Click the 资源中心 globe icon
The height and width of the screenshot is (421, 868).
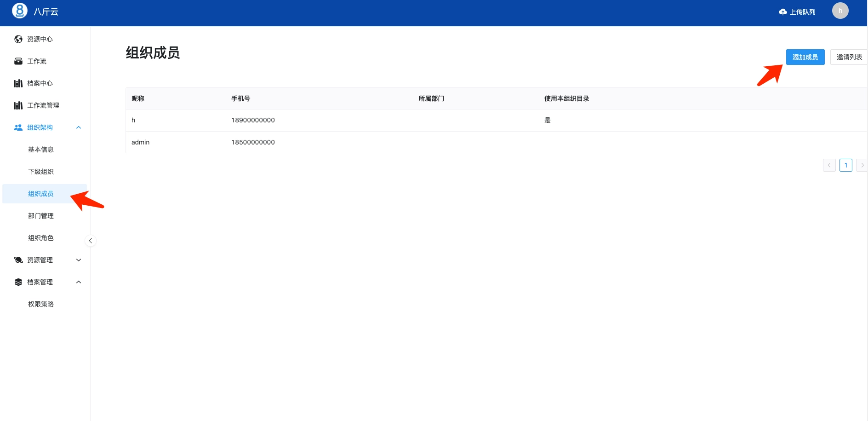(x=18, y=39)
